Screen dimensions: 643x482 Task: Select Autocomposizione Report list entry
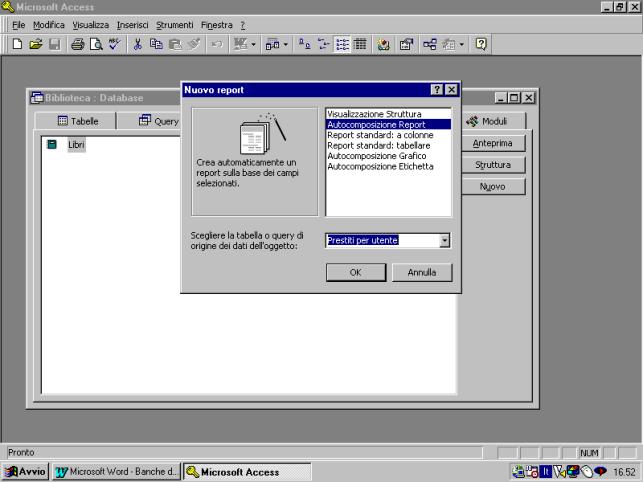point(388,124)
